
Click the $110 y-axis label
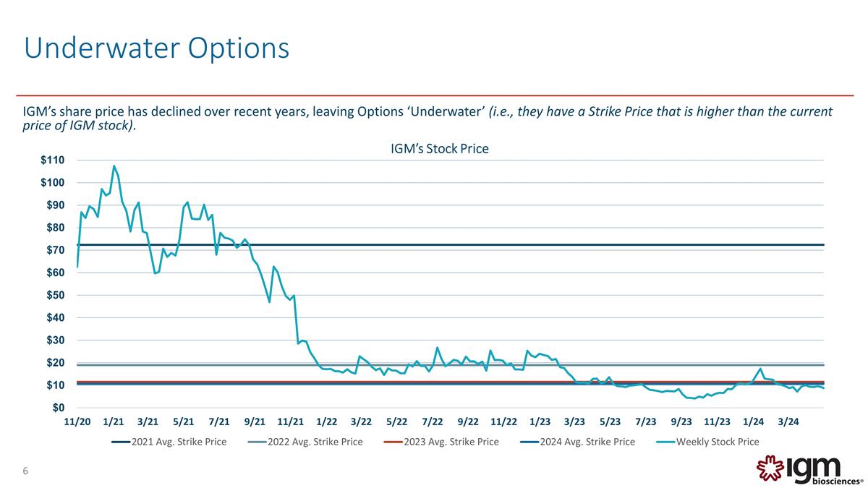[x=53, y=160]
